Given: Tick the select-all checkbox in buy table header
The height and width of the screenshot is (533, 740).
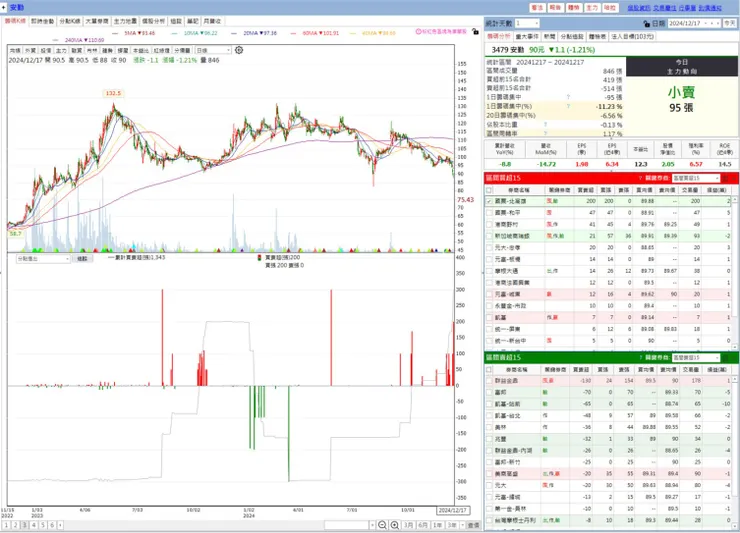Looking at the screenshot, I should 489,190.
